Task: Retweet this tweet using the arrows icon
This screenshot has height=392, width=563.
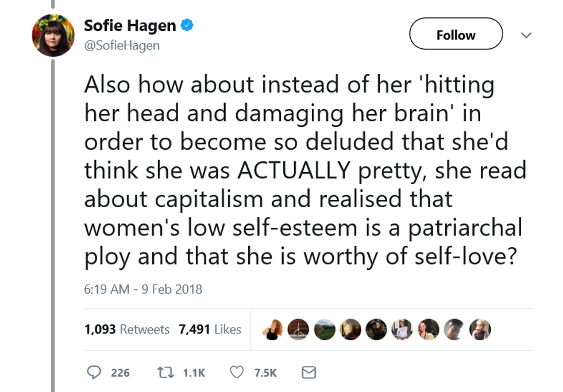Action: click(163, 372)
